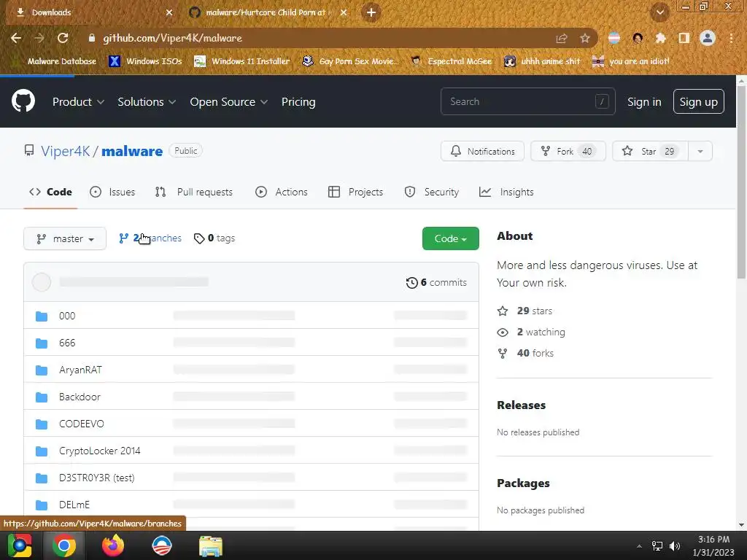Open the 'you are an idiot!' bookmark

click(x=631, y=61)
